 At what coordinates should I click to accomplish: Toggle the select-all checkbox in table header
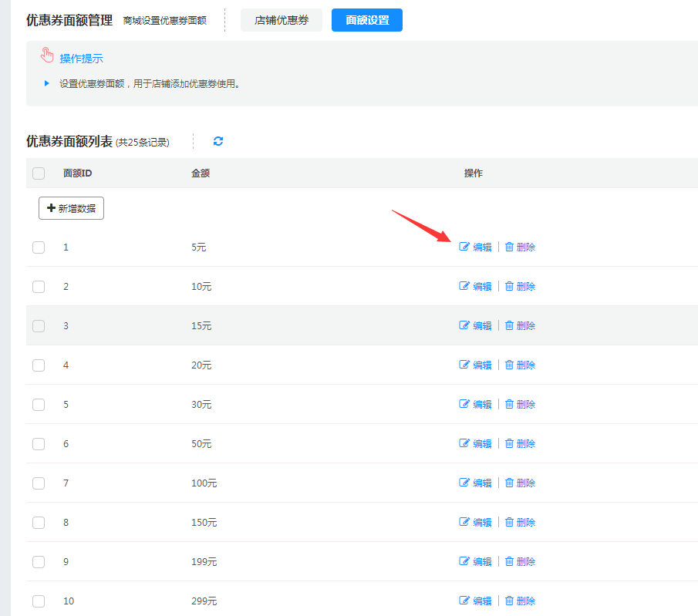click(39, 173)
